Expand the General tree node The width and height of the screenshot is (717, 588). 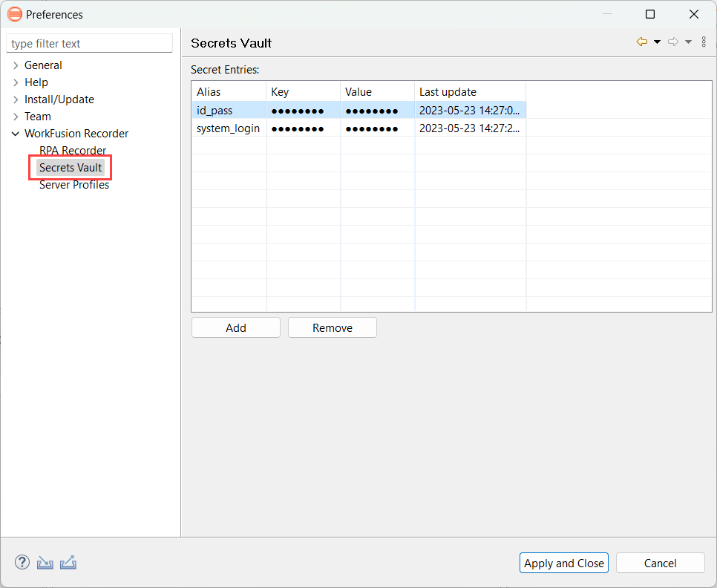(x=16, y=65)
